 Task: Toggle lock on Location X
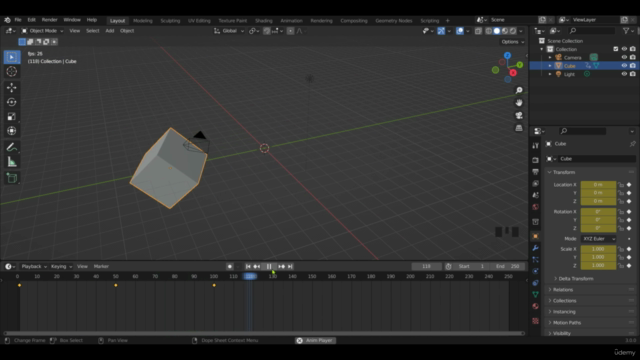pos(621,185)
